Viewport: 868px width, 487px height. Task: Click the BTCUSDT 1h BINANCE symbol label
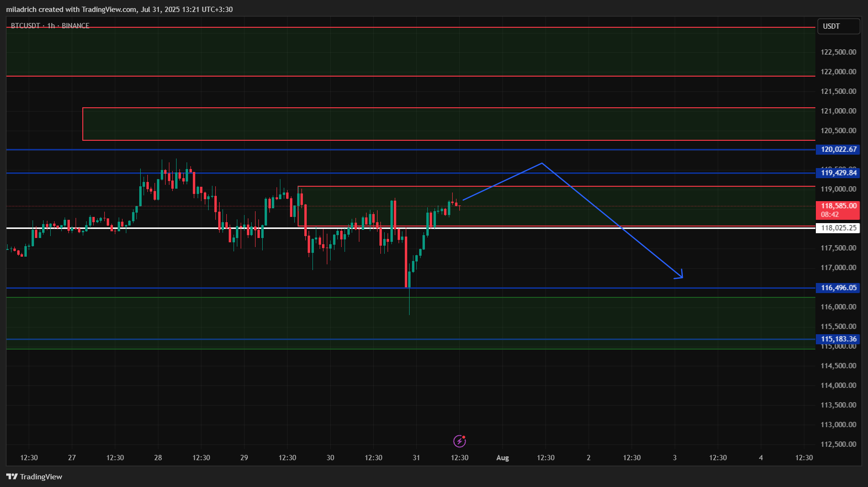50,26
